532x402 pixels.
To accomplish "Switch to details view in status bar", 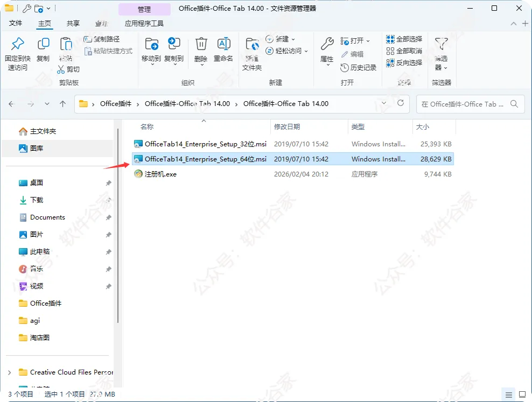I will [x=509, y=394].
